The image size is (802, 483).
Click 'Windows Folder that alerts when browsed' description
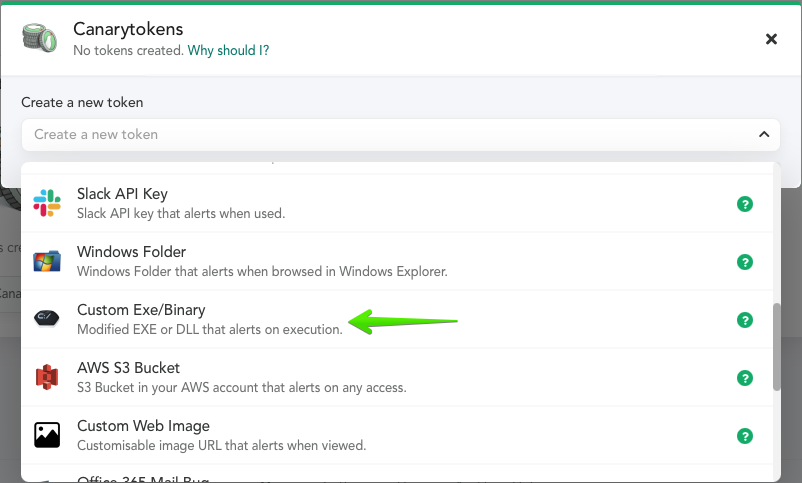tap(262, 271)
